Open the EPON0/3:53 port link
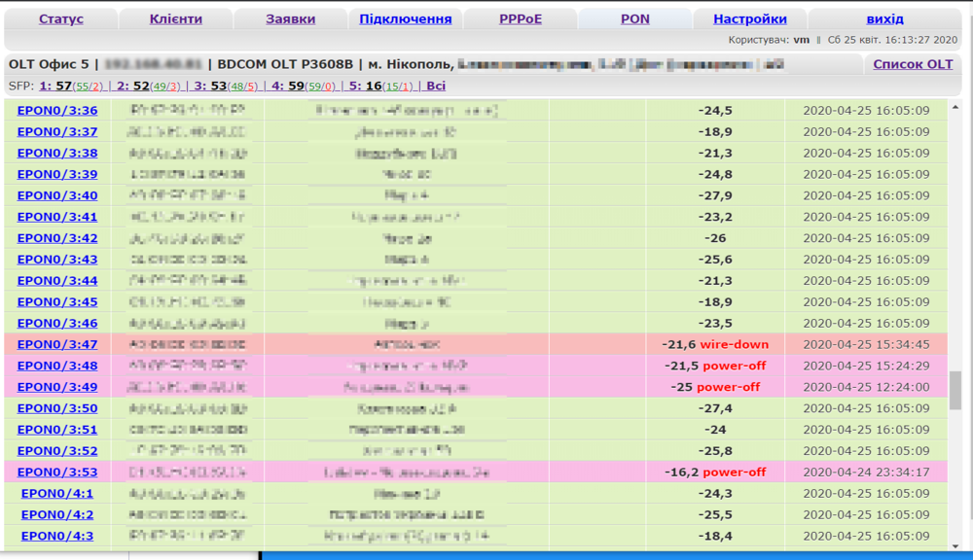 click(57, 472)
